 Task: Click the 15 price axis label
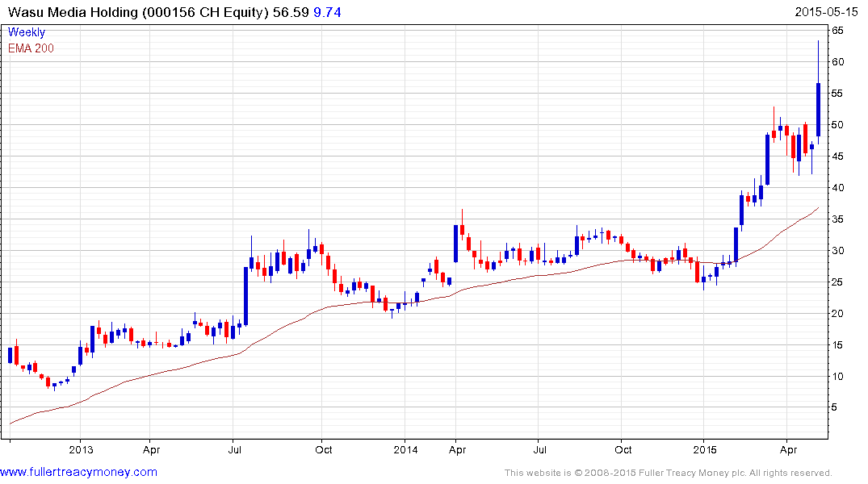click(837, 345)
